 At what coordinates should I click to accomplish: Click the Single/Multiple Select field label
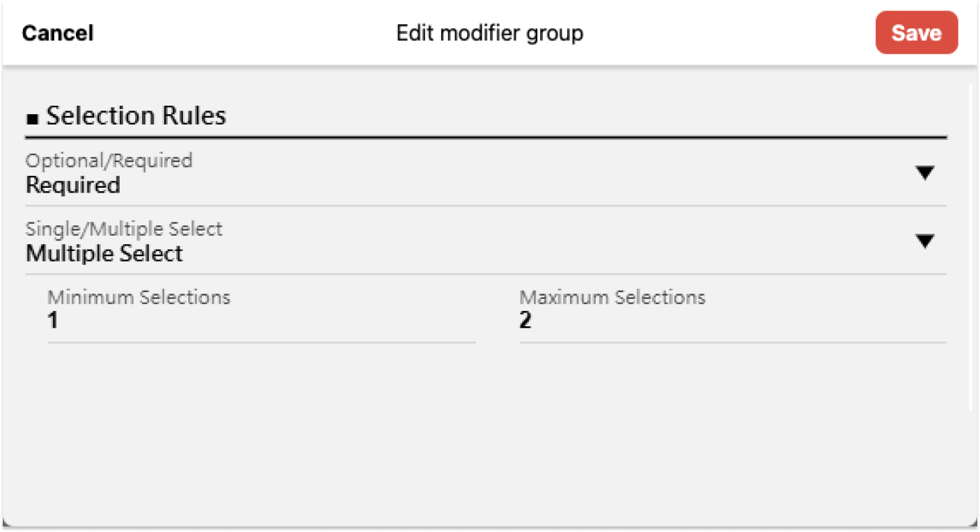[124, 229]
